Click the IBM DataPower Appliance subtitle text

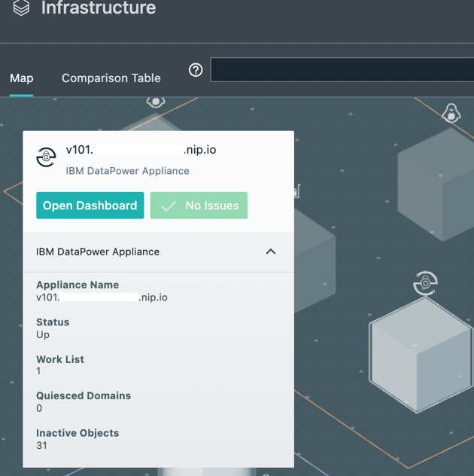(127, 171)
